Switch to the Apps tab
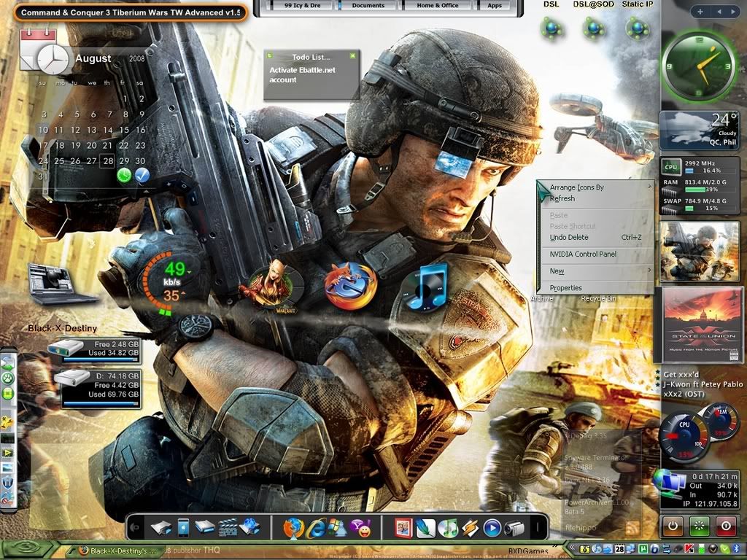The image size is (747, 560). 494,5
